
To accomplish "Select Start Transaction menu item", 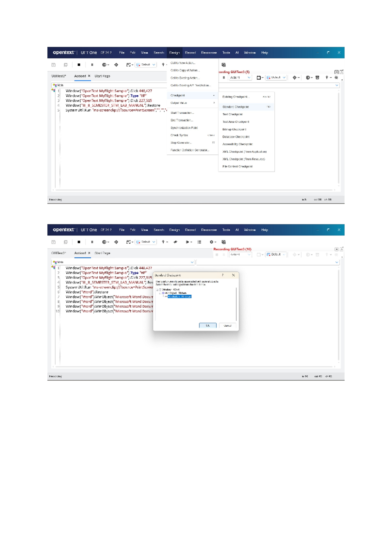I will (192, 113).
